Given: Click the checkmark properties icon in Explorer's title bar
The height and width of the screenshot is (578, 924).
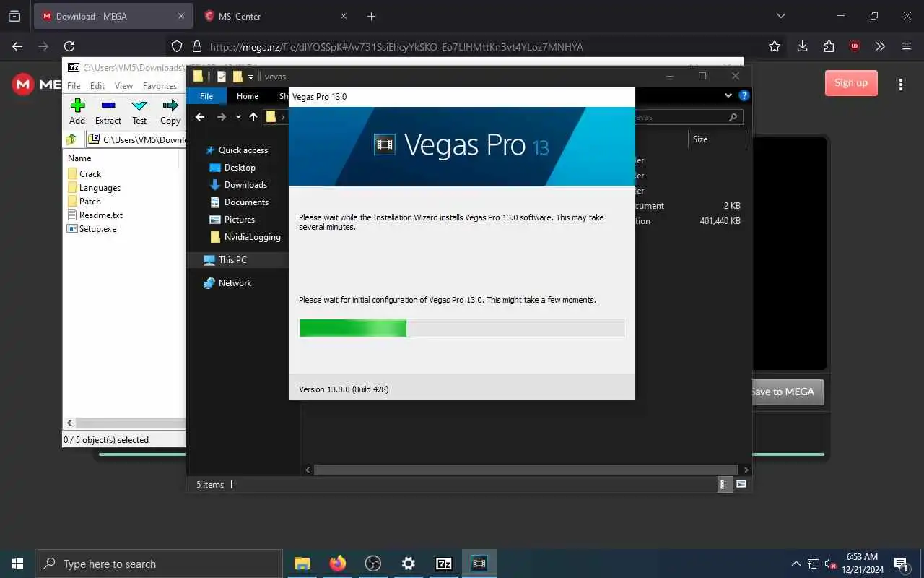Looking at the screenshot, I should [222, 77].
